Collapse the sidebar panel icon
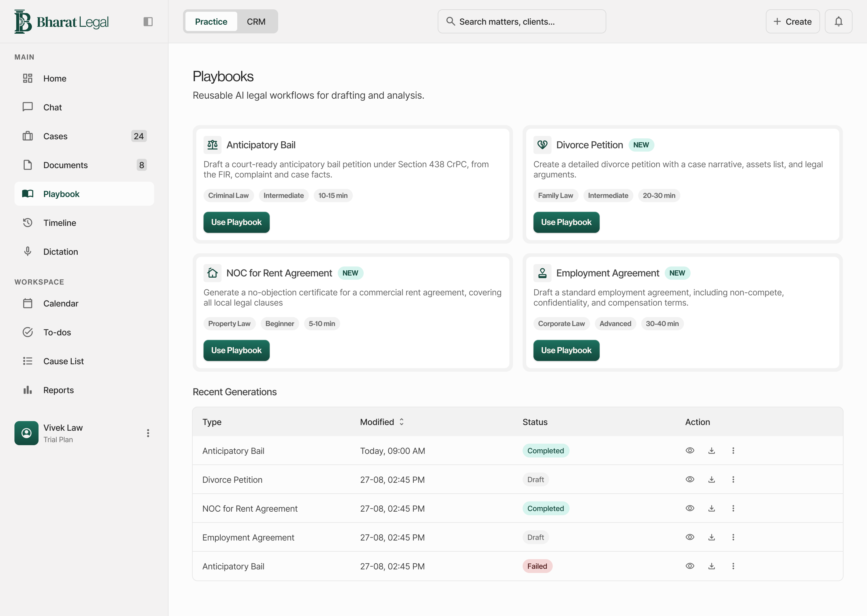Image resolution: width=867 pixels, height=616 pixels. click(x=148, y=22)
